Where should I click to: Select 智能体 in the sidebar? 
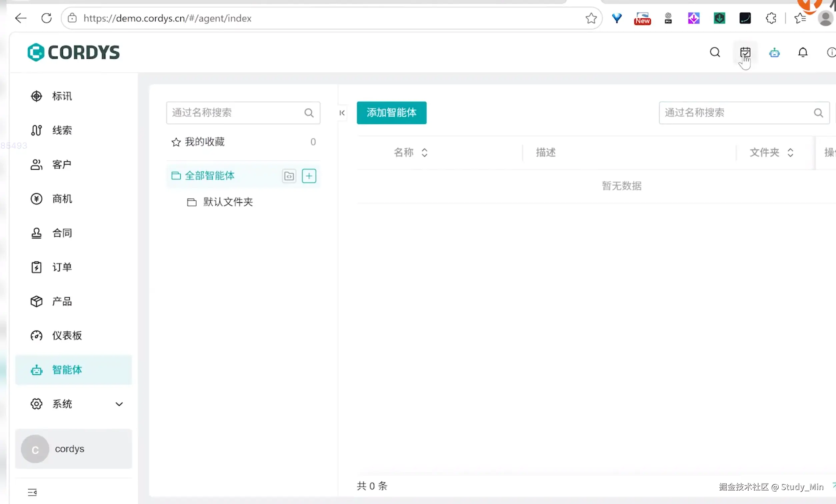pyautogui.click(x=73, y=370)
